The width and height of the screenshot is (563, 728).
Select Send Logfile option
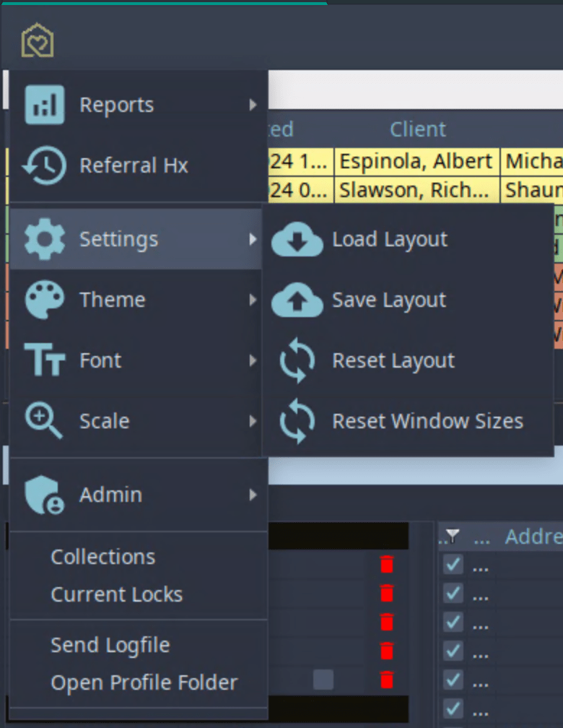(x=110, y=645)
